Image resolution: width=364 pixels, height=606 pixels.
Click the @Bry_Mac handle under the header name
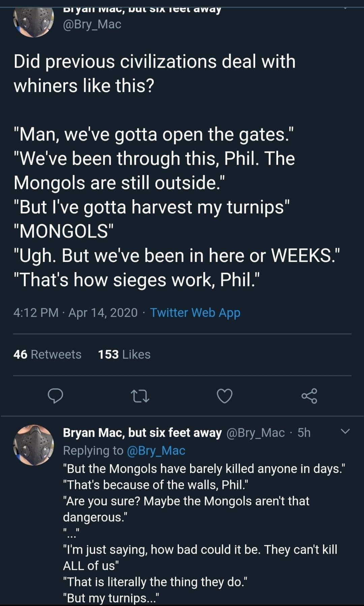(92, 24)
